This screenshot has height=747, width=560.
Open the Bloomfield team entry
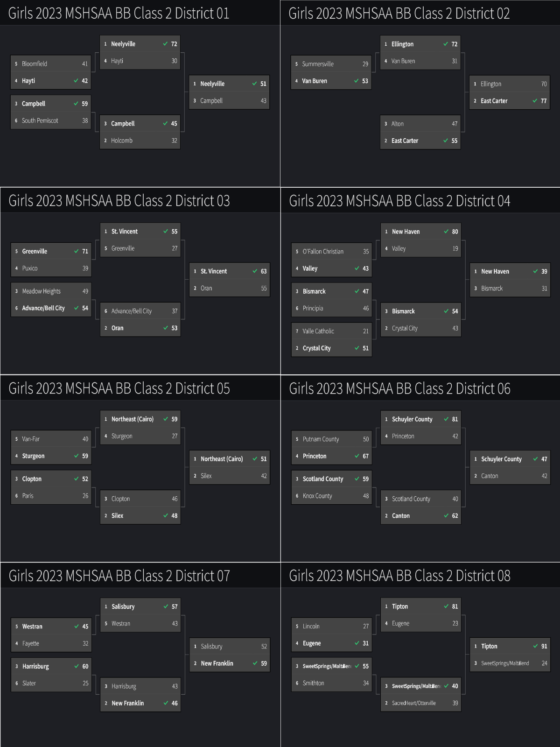35,64
